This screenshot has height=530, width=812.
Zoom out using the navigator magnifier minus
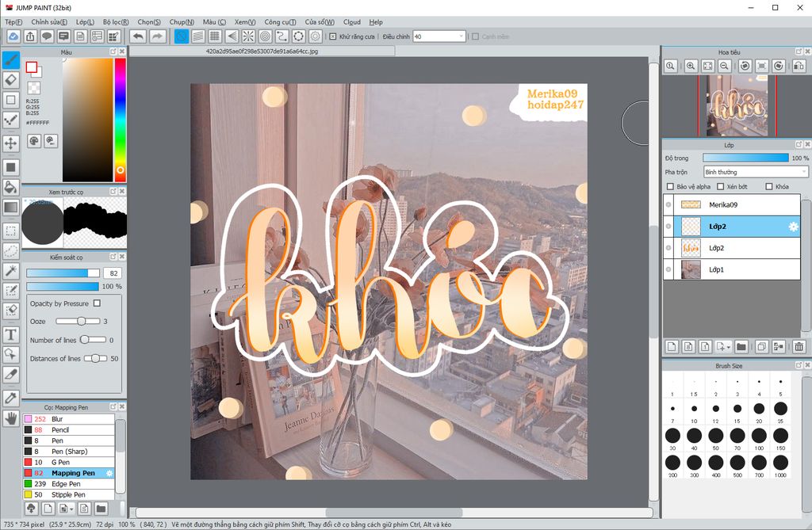point(725,66)
